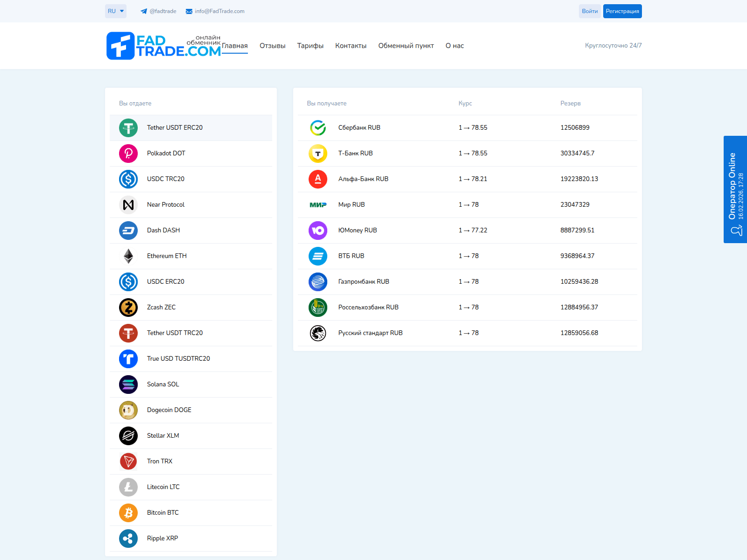Select the Dash DASH icon

pyautogui.click(x=128, y=231)
